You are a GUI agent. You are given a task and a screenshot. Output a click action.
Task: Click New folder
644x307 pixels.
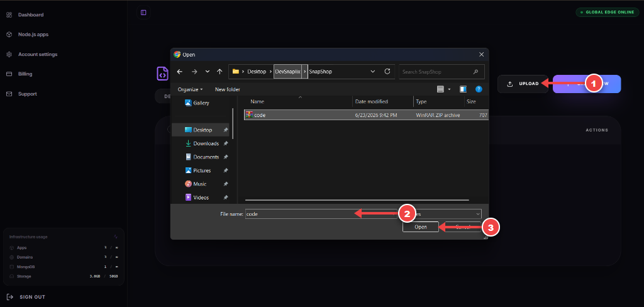(x=228, y=89)
